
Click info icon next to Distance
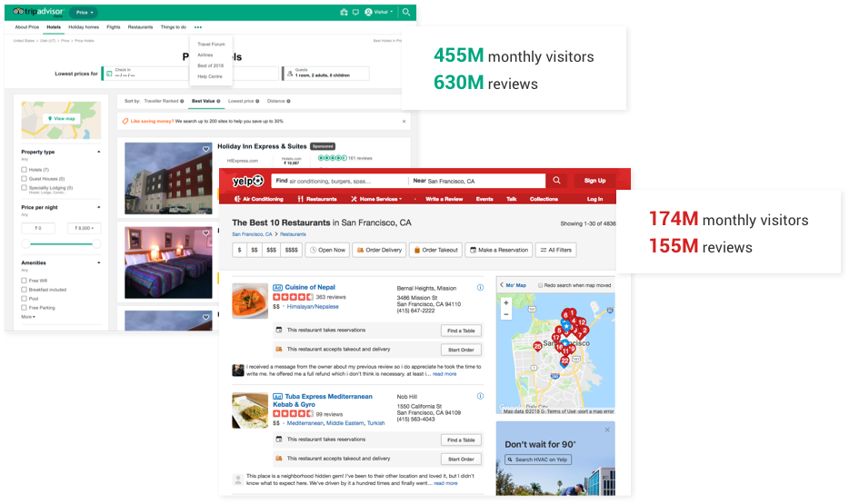pos(288,101)
